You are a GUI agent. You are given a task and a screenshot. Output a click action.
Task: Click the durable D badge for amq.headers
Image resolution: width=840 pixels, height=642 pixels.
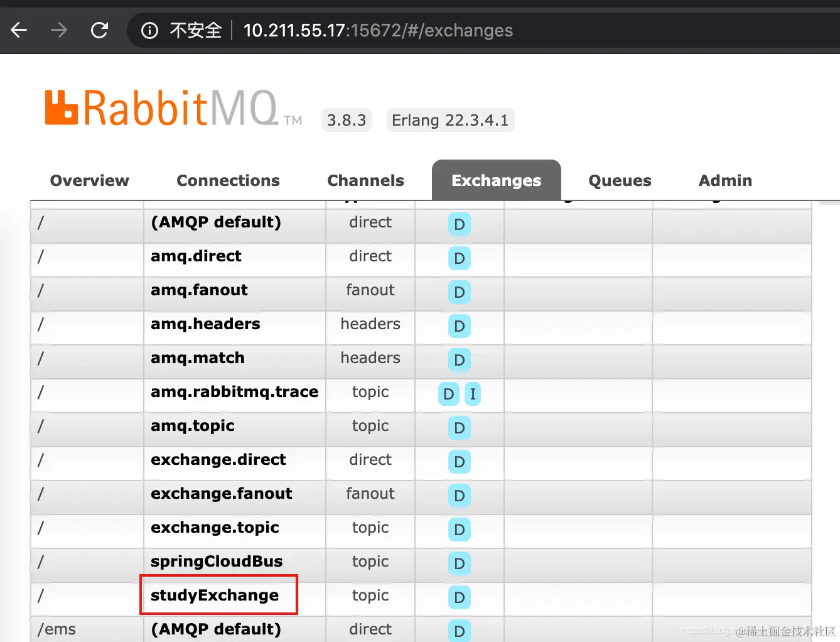click(460, 326)
